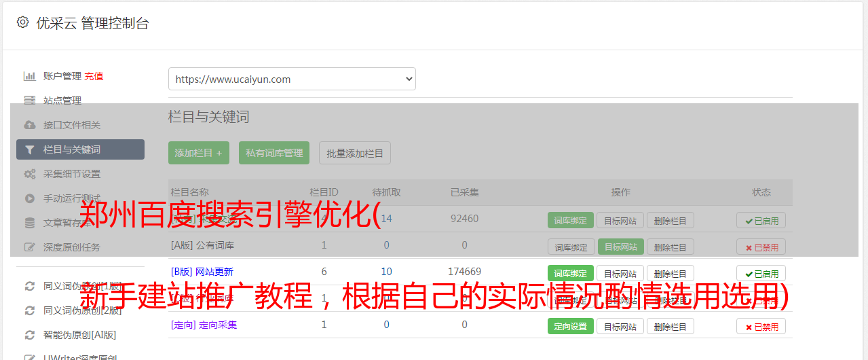
Task: Toggle 已启用 status in the 网站更新 row
Action: coord(761,273)
